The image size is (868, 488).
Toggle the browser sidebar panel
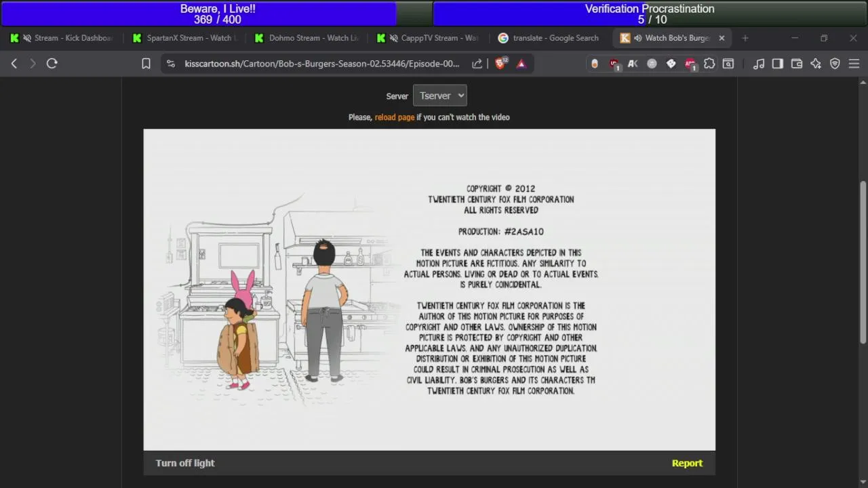[x=778, y=64]
